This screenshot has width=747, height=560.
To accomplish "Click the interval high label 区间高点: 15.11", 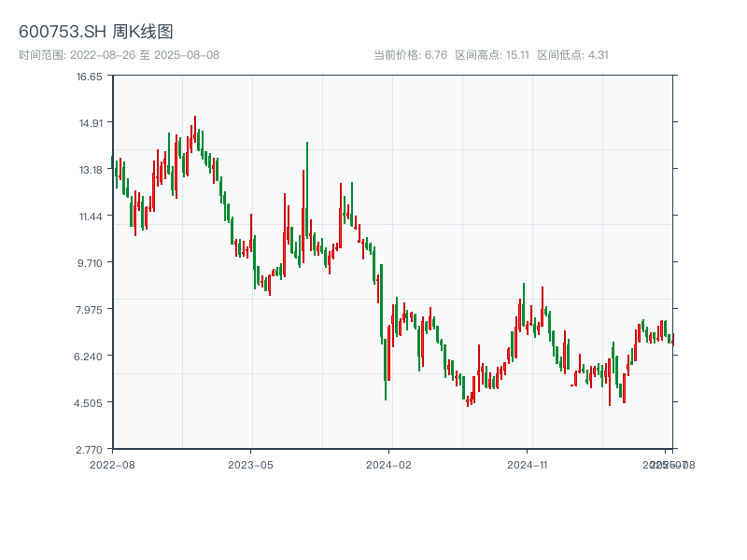I will (x=492, y=55).
